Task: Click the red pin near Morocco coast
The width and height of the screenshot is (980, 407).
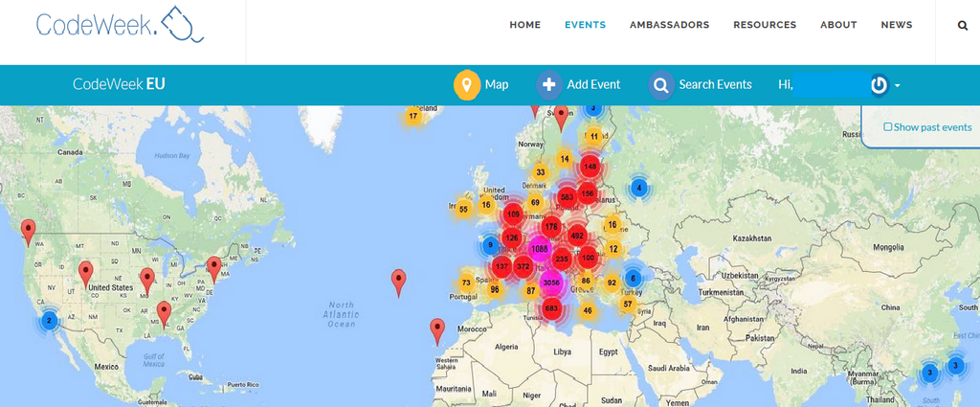Action: (437, 330)
